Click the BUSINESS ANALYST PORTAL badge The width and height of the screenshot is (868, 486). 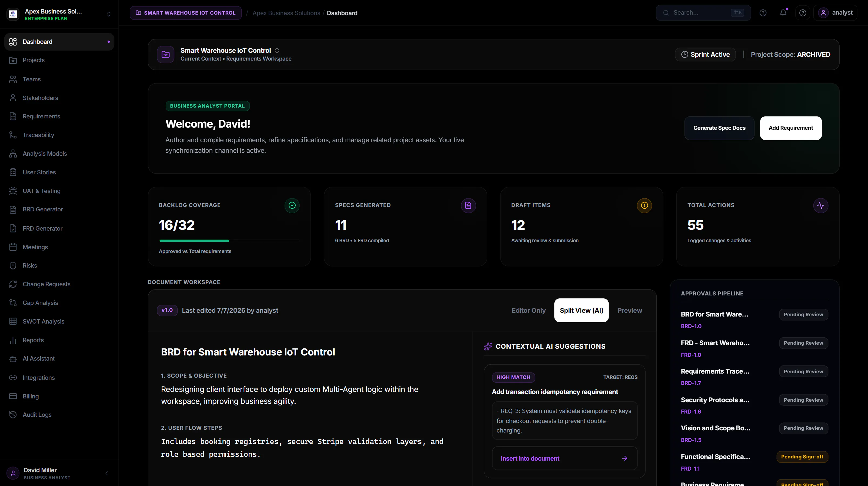pyautogui.click(x=207, y=106)
